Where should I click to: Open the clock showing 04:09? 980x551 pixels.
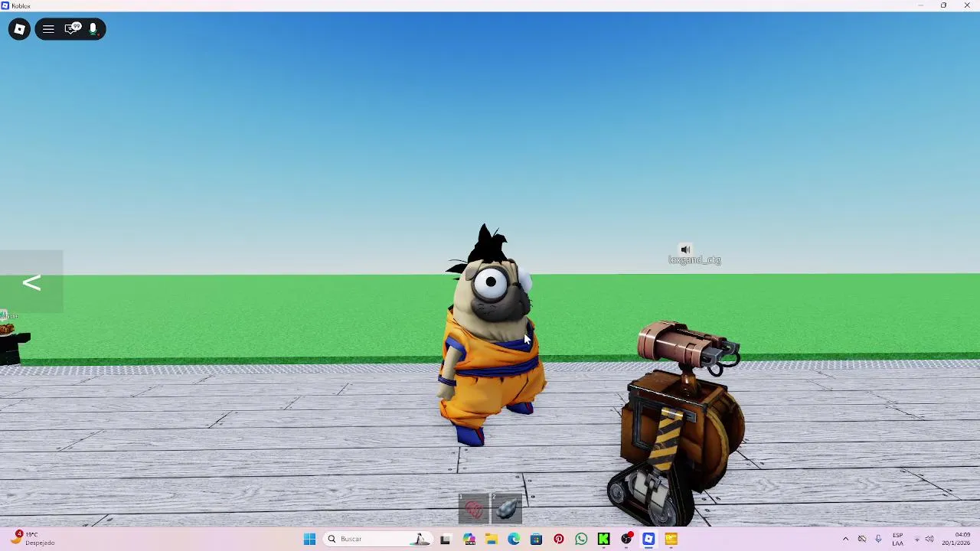coord(956,539)
